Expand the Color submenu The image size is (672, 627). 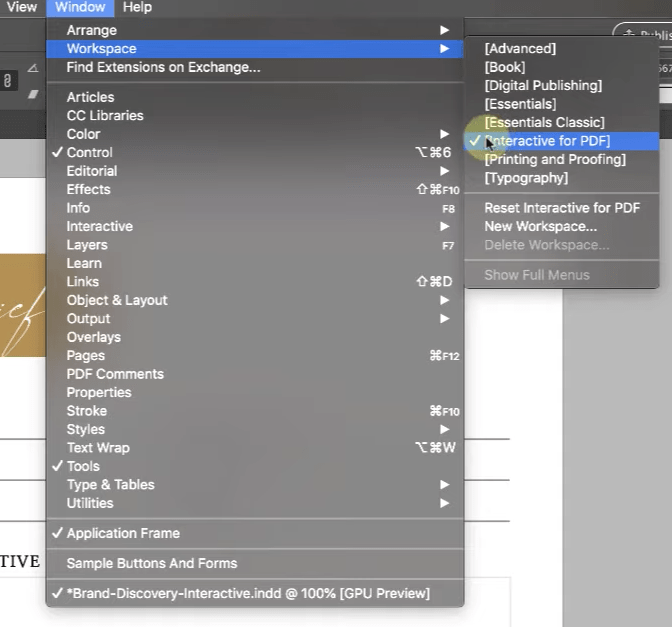coord(255,134)
